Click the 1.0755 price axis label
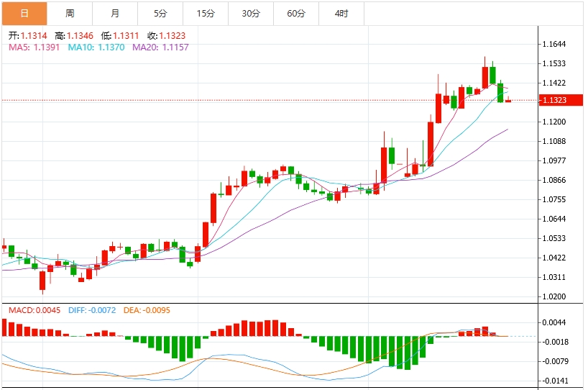Viewport: 588px width, 390px height. click(x=554, y=199)
